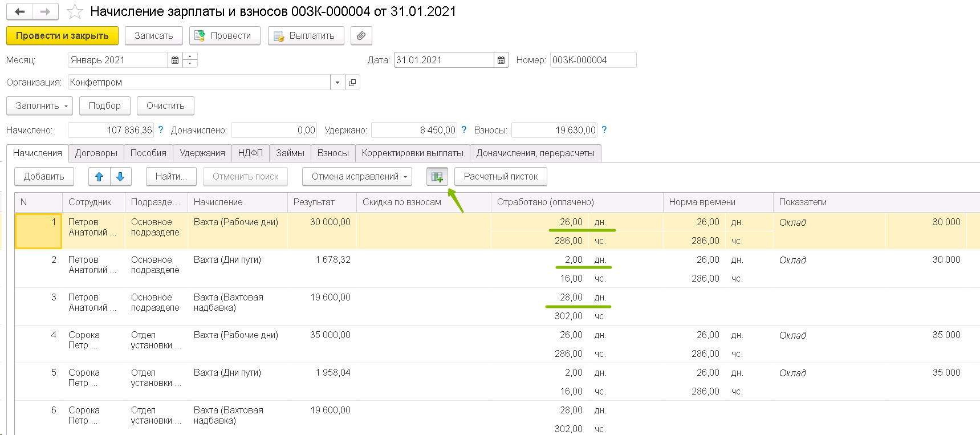This screenshot has height=435, width=980.
Task: Switch to the Взносы tab
Action: [x=333, y=153]
